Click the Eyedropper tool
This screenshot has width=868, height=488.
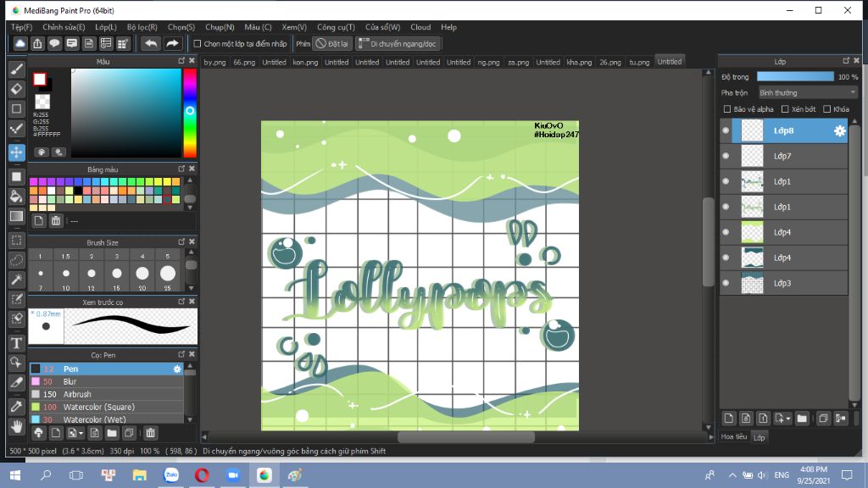(x=16, y=405)
